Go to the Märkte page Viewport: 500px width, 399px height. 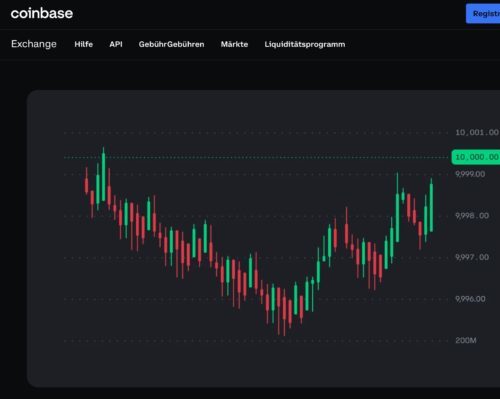234,44
